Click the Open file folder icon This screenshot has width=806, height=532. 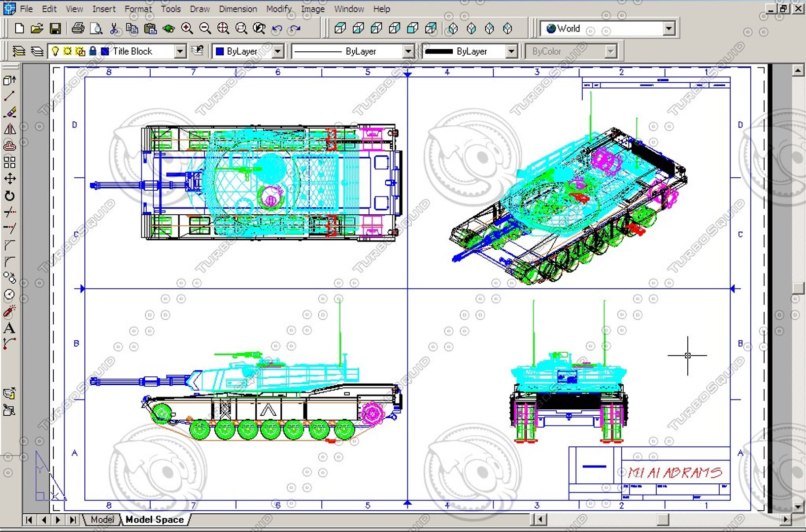tap(37, 29)
